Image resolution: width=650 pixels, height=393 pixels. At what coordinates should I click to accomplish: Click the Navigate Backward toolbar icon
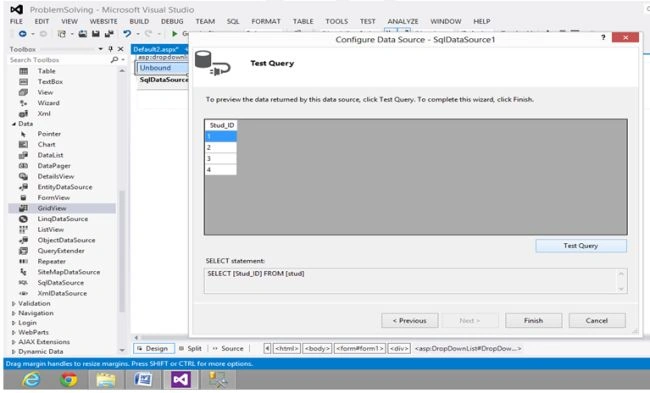[23, 34]
